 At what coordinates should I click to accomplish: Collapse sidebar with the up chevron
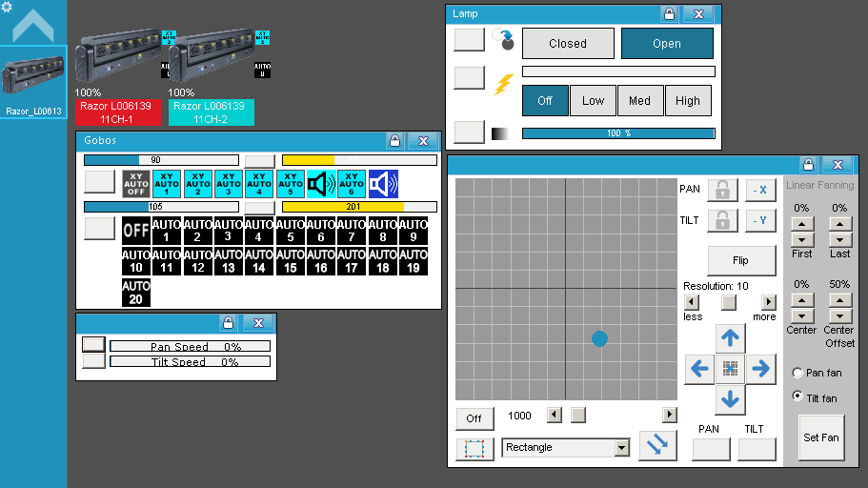(x=33, y=26)
